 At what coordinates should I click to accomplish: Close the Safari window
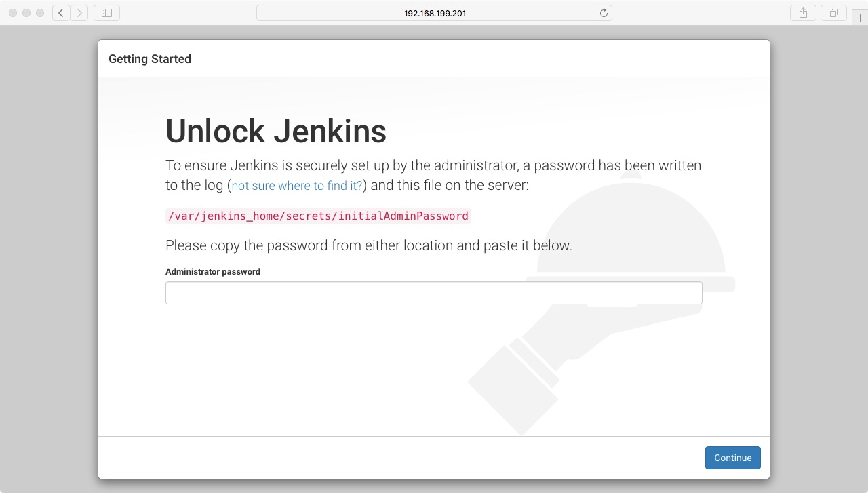pyautogui.click(x=13, y=13)
